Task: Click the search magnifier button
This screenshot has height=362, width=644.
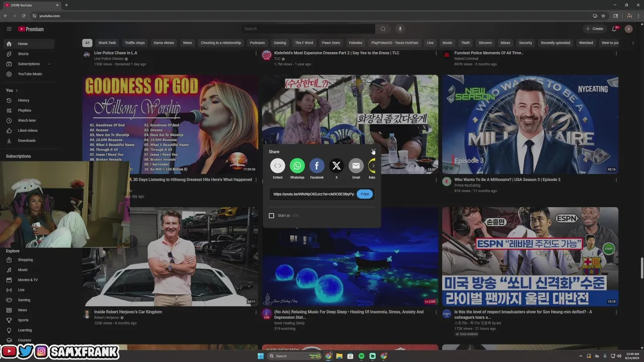Action: (x=383, y=29)
